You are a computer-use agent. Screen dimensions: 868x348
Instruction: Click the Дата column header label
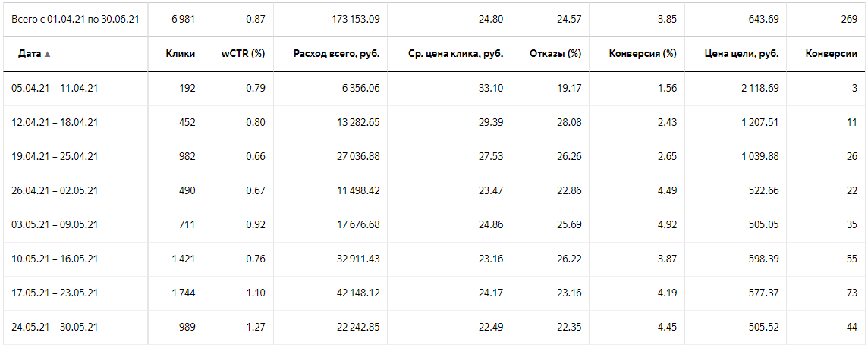pyautogui.click(x=30, y=54)
